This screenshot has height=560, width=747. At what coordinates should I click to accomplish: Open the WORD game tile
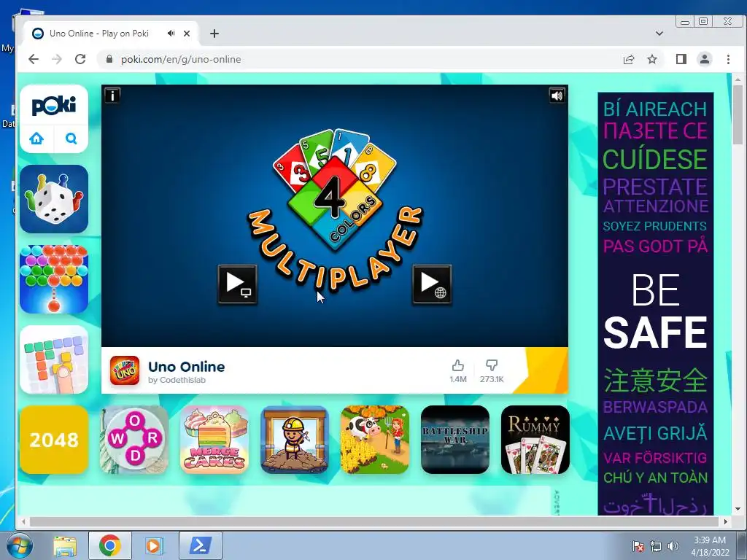click(x=134, y=440)
